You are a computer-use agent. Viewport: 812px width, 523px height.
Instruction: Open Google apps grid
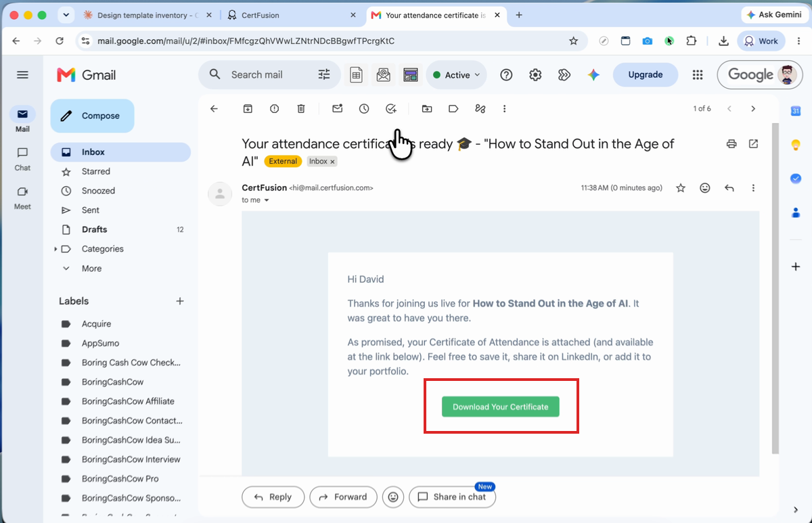pos(698,75)
